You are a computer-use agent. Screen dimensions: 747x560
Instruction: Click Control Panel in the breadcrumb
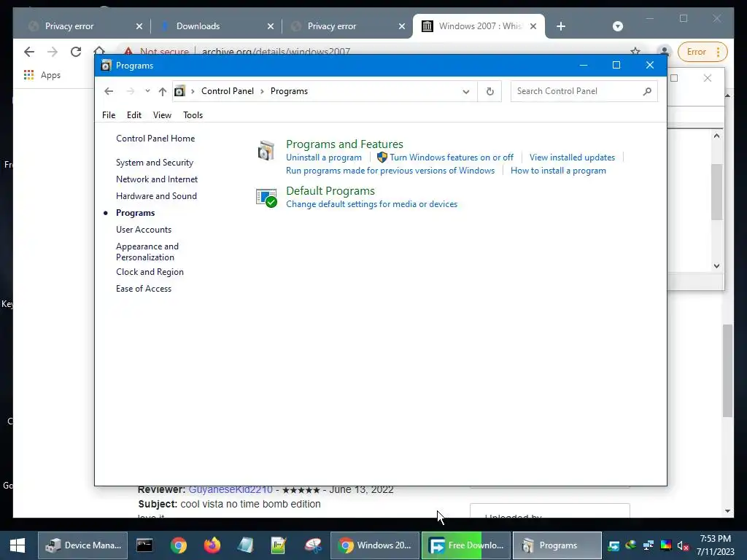point(228,91)
